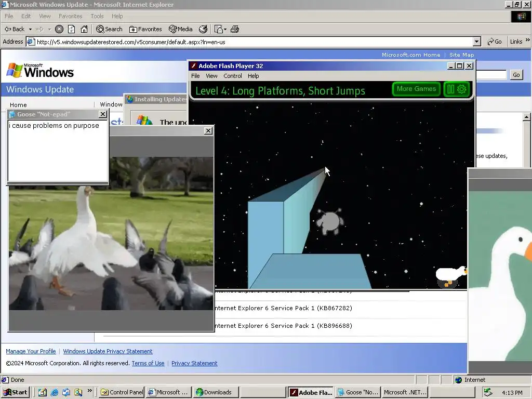Open the Media pane in IE toolbar

click(180, 29)
